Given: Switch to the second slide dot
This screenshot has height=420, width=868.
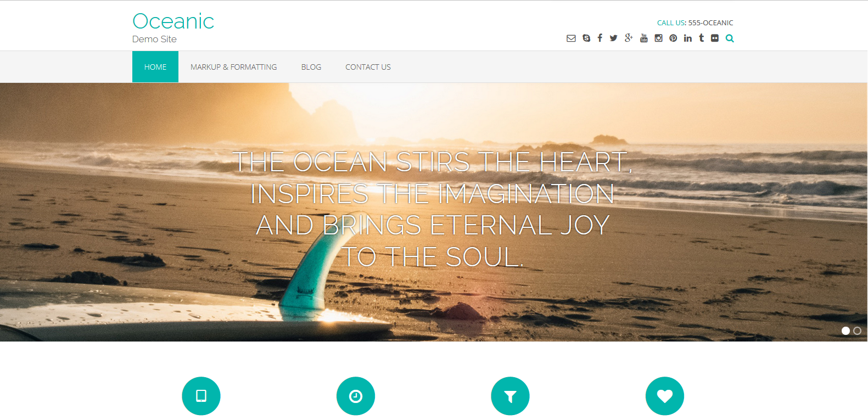Looking at the screenshot, I should 857,331.
